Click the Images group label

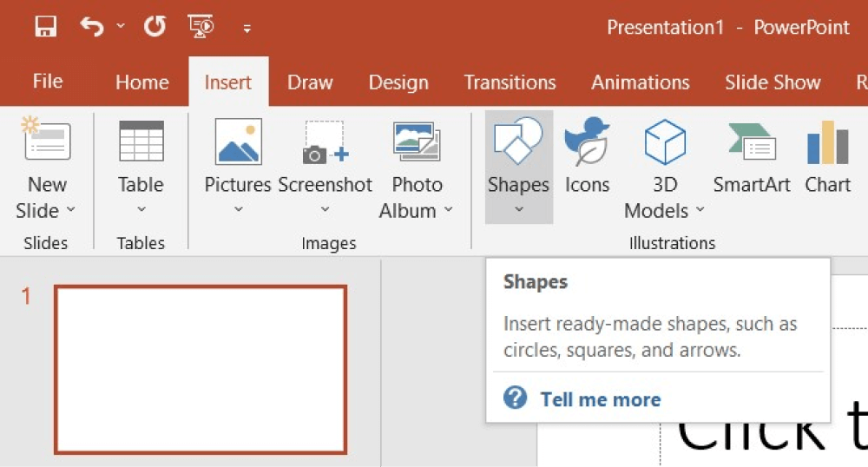pos(329,243)
